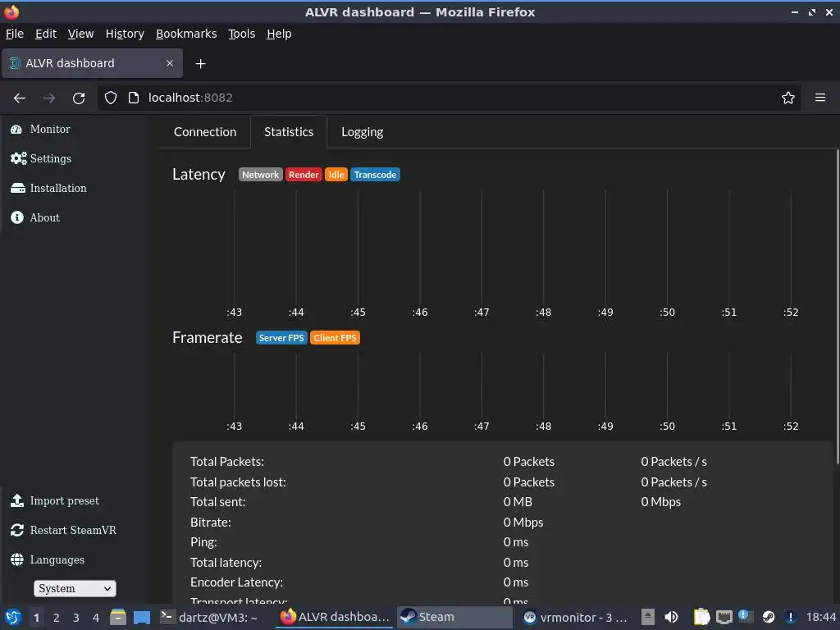Open the System language dropdown

[75, 588]
